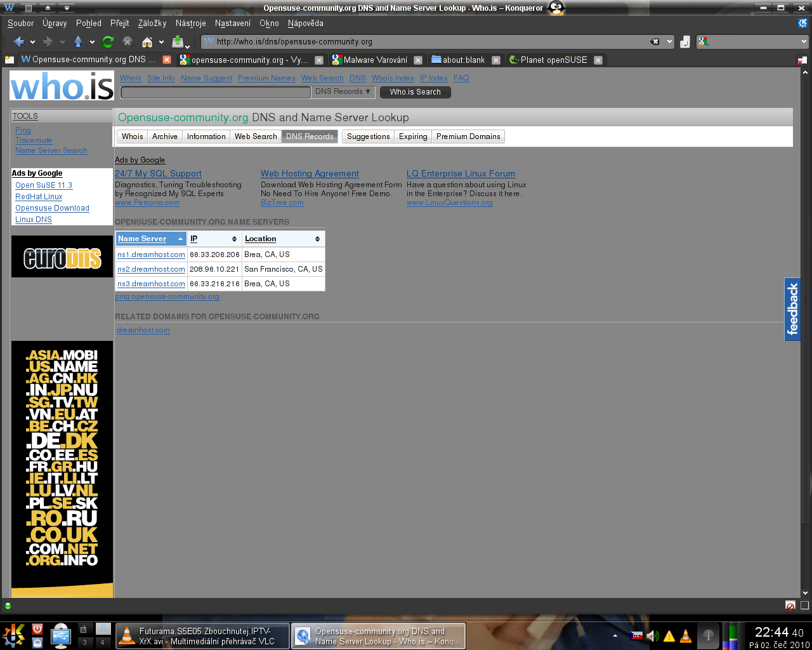Open the Name Server Search link
The height and width of the screenshot is (650, 812).
click(51, 150)
